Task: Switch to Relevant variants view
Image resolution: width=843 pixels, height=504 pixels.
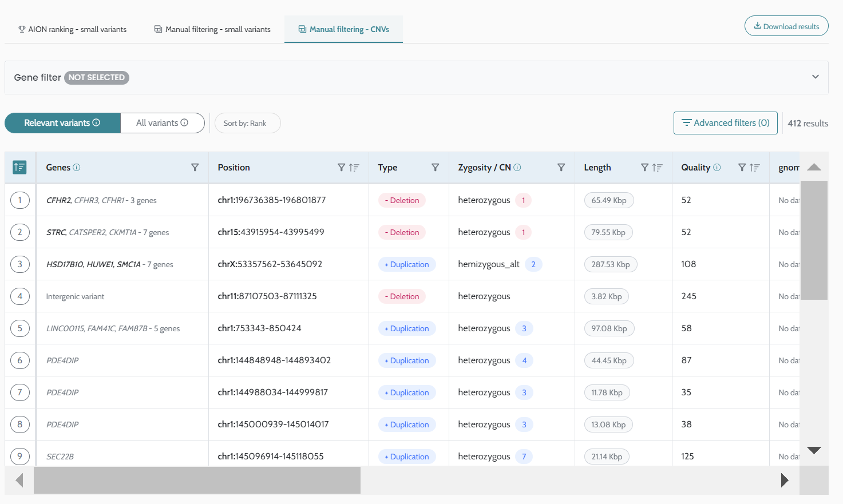Action: [62, 123]
